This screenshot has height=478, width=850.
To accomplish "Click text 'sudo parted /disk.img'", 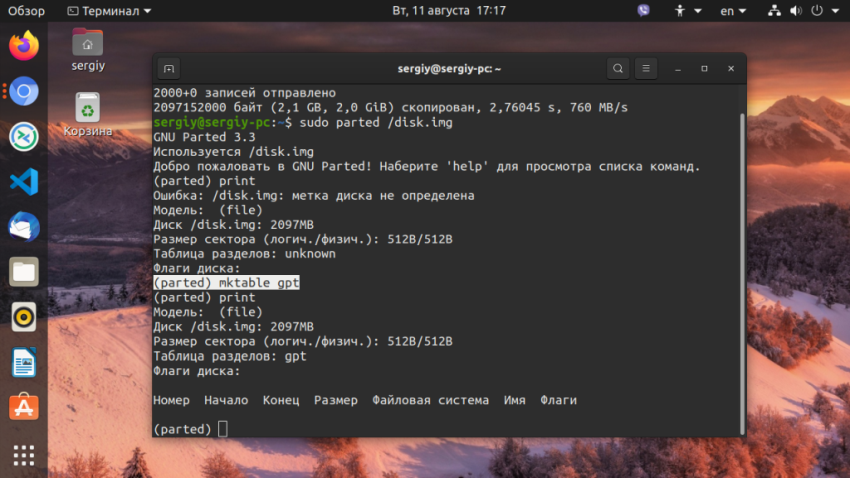I will click(376, 122).
